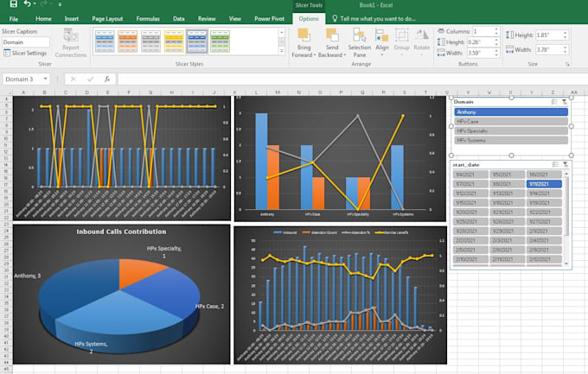Screen dimensions: 588x374
Task: Toggle Multi-Select on the Domain slicer
Action: pos(554,102)
